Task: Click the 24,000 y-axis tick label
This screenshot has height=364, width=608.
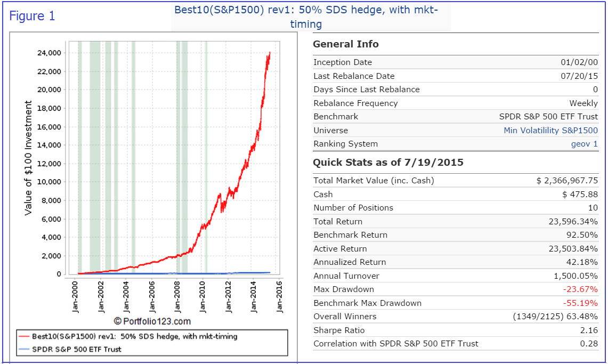Action: click(49, 53)
